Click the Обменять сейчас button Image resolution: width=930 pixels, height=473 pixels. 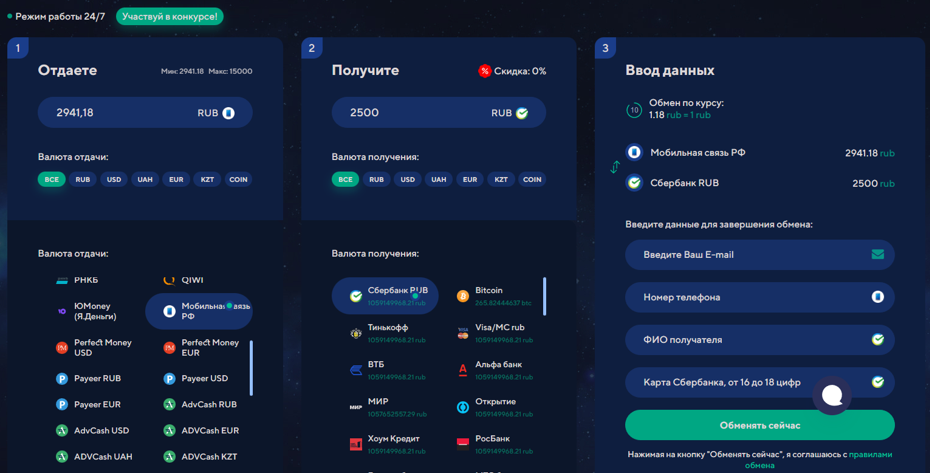point(760,426)
